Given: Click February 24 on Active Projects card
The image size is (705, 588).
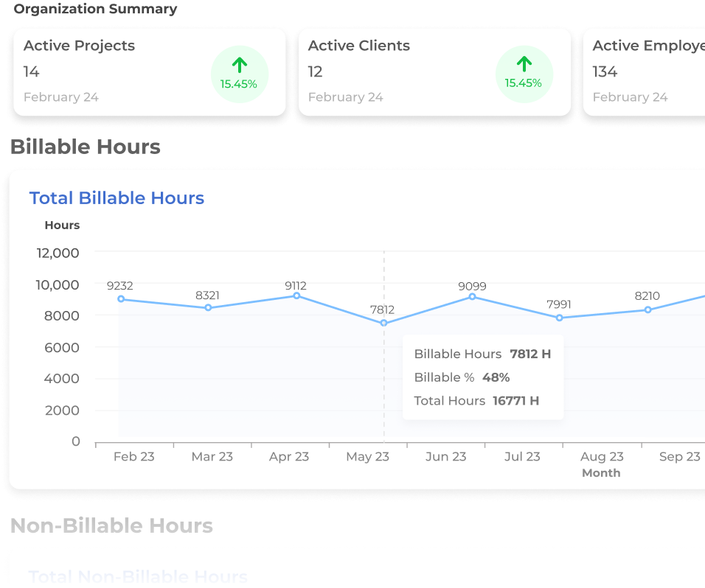Looking at the screenshot, I should point(61,97).
